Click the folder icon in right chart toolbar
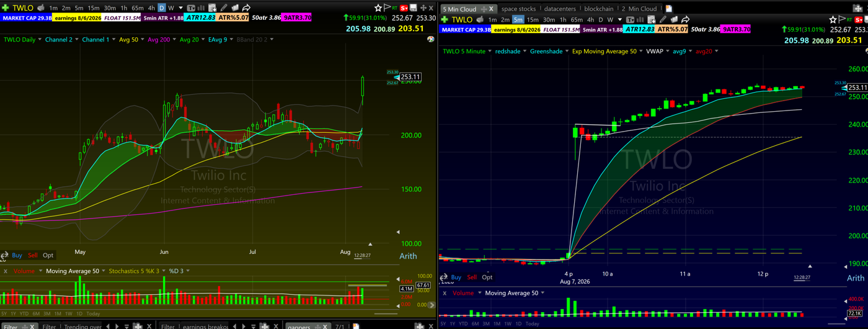This screenshot has width=868, height=329. (x=674, y=20)
